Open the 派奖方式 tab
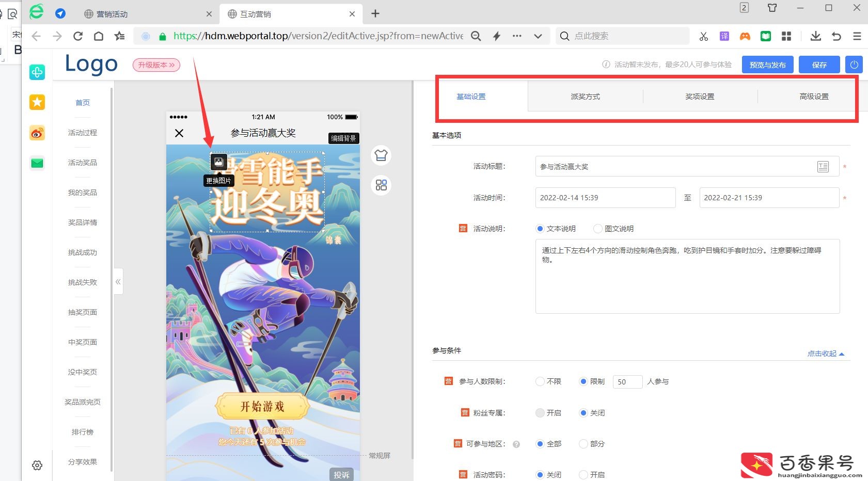This screenshot has height=481, width=868. 586,97
